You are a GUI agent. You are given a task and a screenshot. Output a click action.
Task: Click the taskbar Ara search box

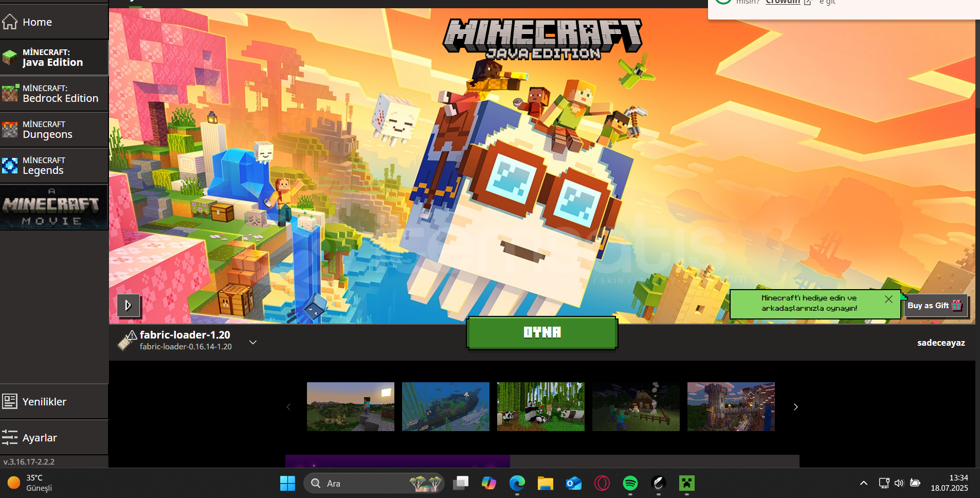pos(374,483)
